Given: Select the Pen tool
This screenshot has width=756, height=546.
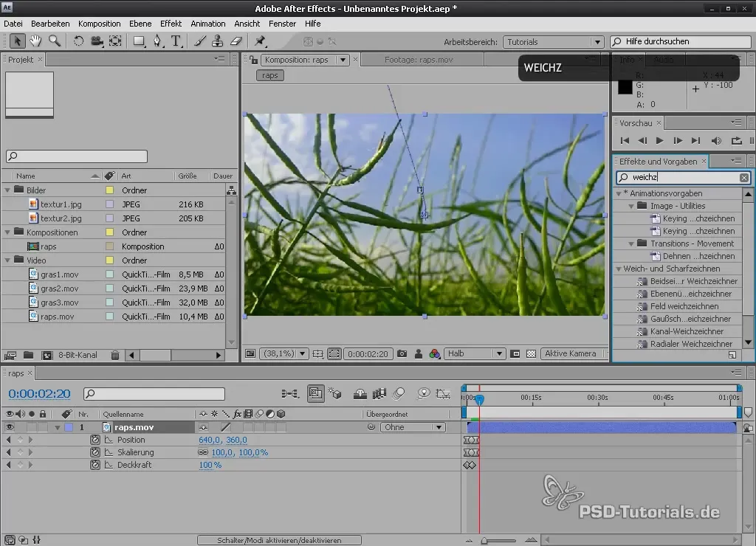Looking at the screenshot, I should pos(158,41).
